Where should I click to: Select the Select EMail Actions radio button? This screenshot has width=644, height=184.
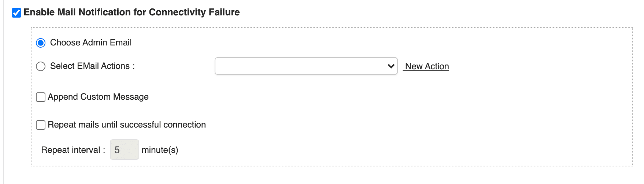click(x=41, y=66)
